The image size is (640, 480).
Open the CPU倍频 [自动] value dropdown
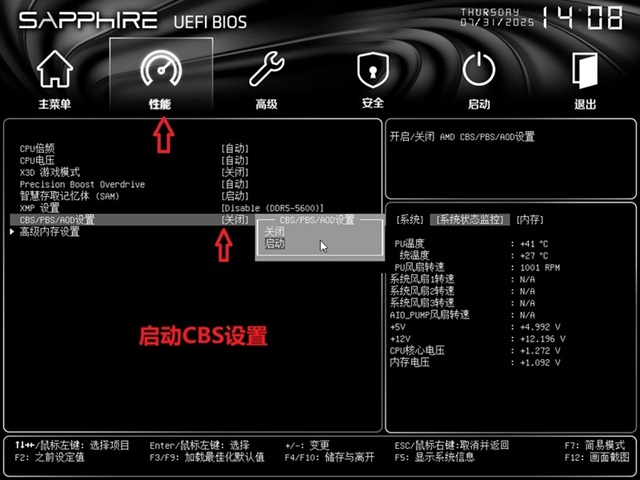coord(235,149)
